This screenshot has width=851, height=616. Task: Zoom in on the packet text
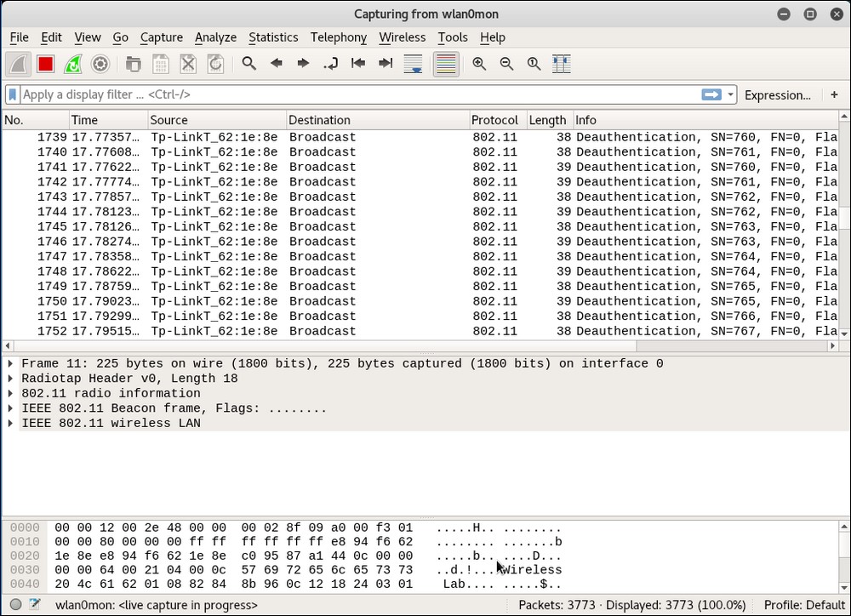(479, 64)
